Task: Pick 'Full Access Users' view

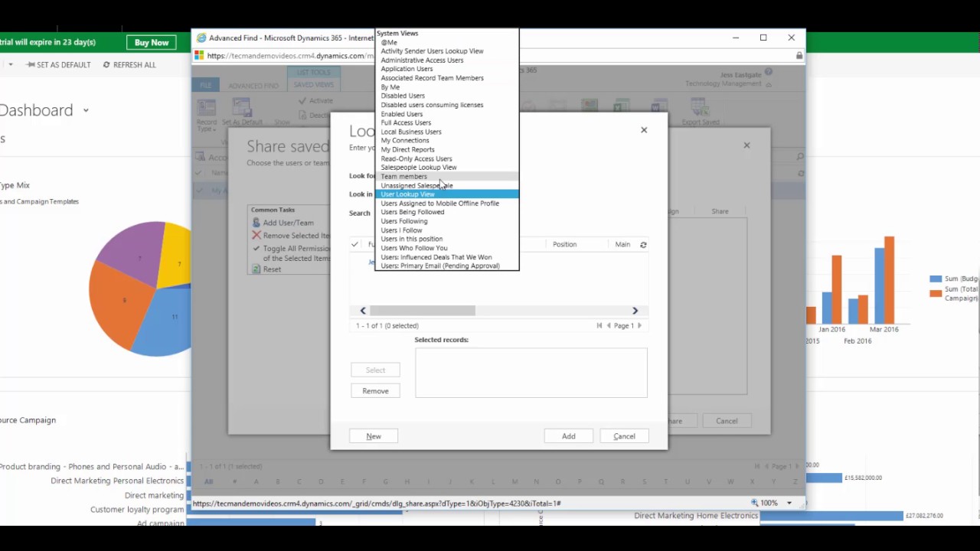Action: [446, 122]
